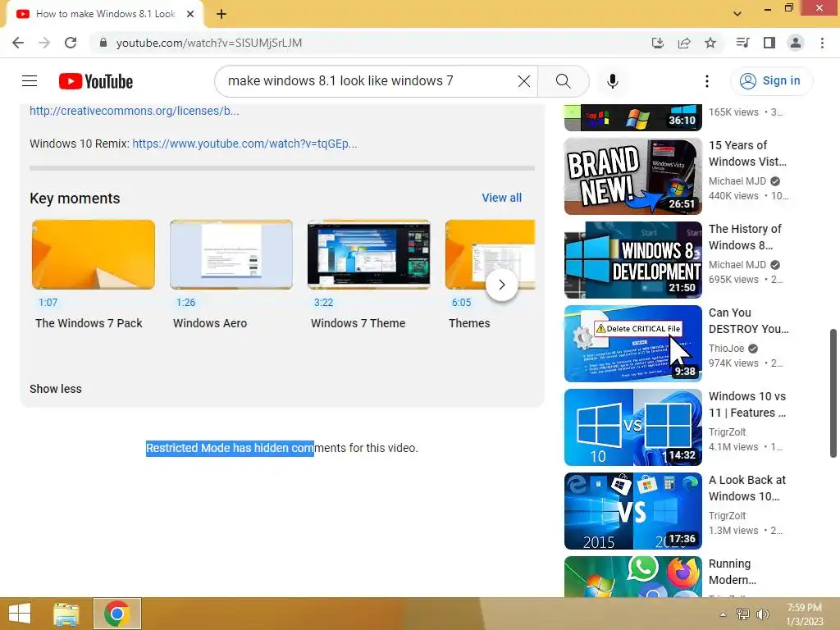Open A Look Back at Windows 10 thumbnail

(x=632, y=510)
